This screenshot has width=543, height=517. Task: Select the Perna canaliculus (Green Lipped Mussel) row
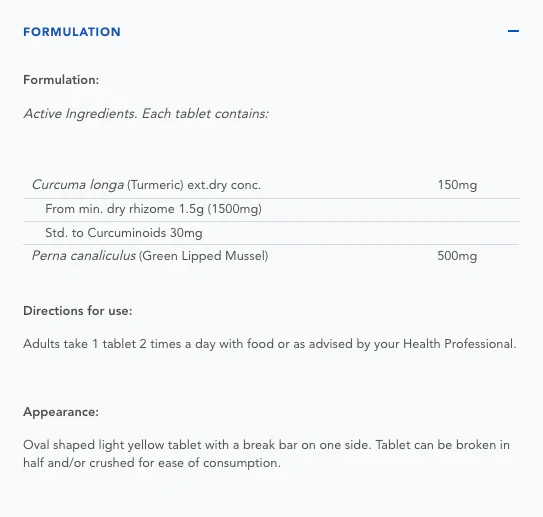pyautogui.click(x=271, y=256)
